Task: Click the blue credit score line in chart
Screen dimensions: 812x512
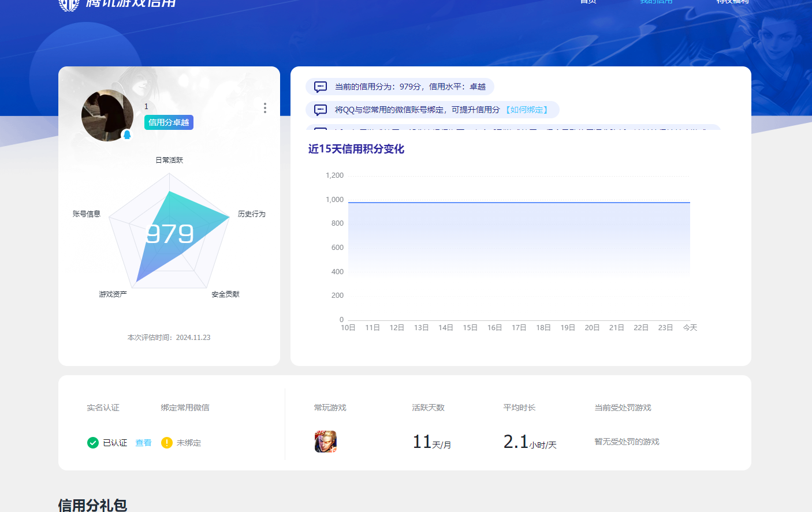Action: pos(519,202)
